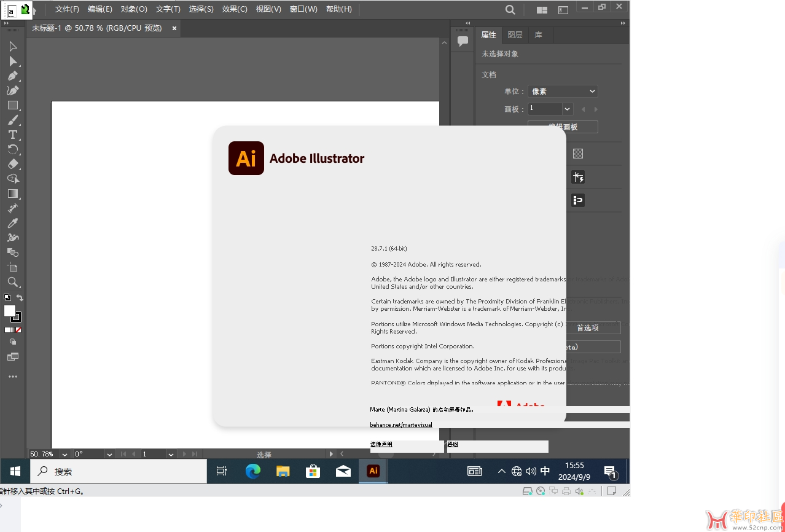Open the 画板 artboard number dropdown
Screen dimensions: 785x532
(568, 109)
